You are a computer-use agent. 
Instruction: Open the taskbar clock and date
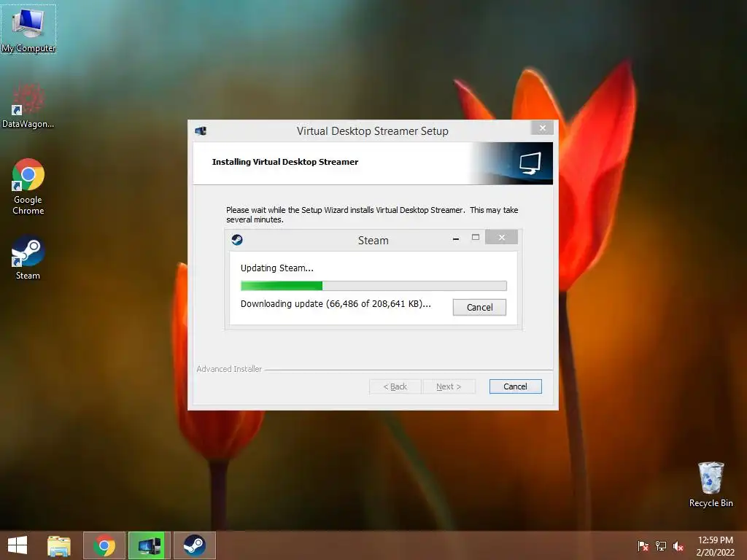pos(715,546)
